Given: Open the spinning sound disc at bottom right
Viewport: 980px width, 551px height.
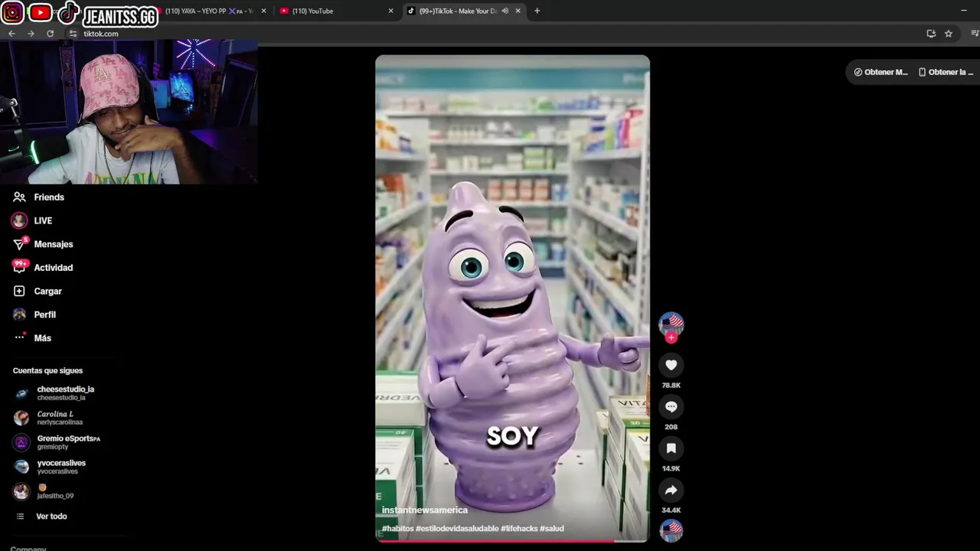Looking at the screenshot, I should pyautogui.click(x=671, y=530).
